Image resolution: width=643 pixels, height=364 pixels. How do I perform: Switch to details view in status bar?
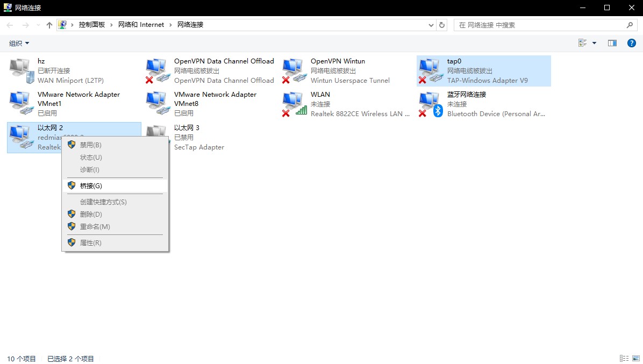pos(624,359)
